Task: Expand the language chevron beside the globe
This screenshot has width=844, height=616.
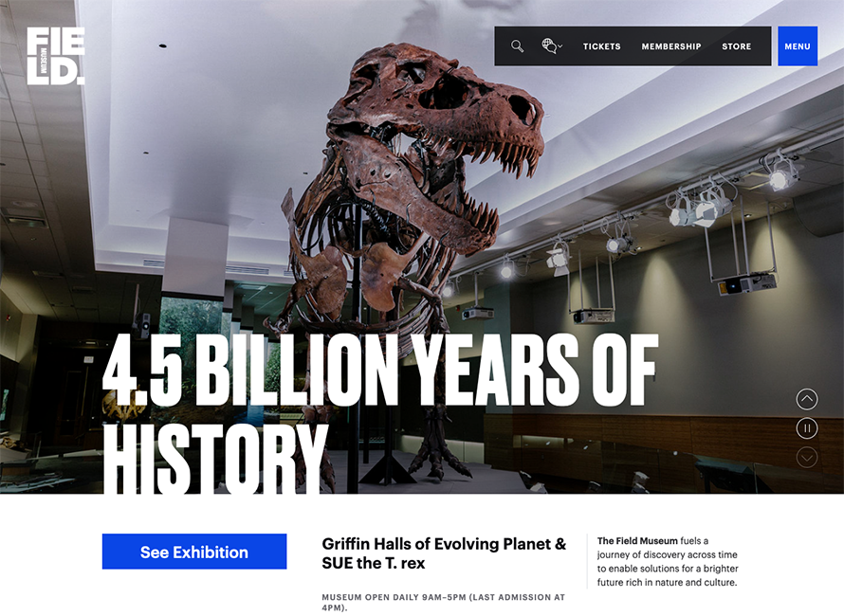Action: pos(560,46)
